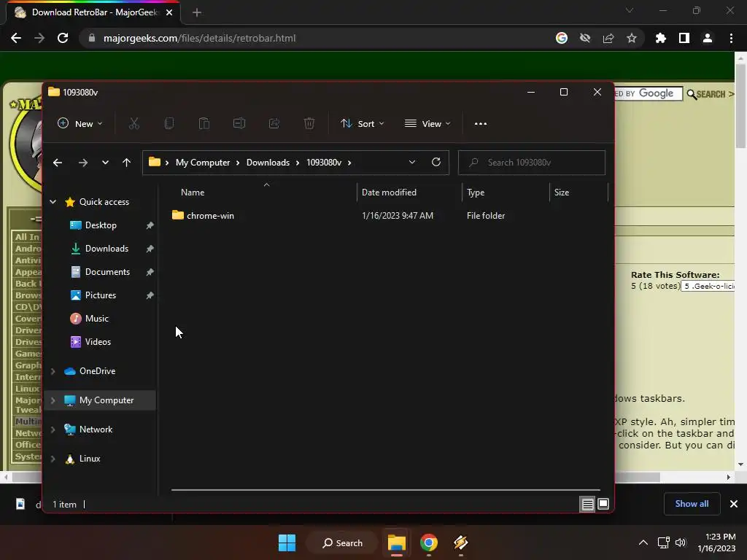Click the Copy icon in Explorer toolbar
Viewport: 747px width, 560px height.
click(169, 124)
